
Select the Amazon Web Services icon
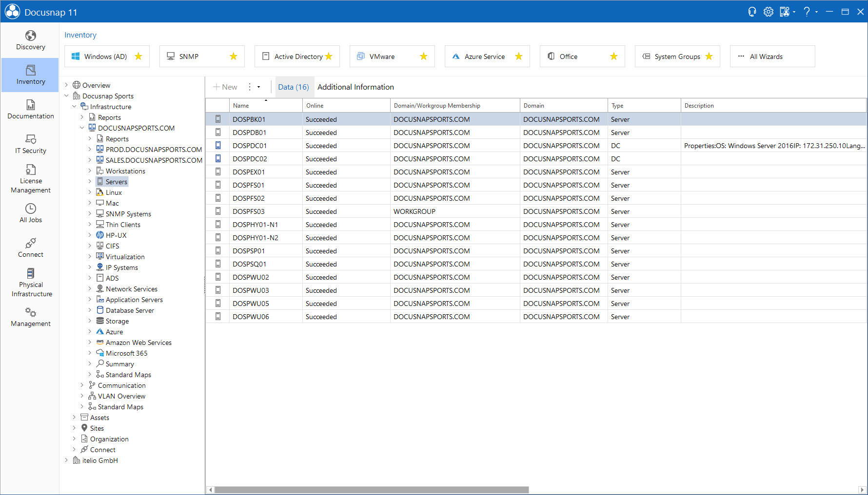100,342
